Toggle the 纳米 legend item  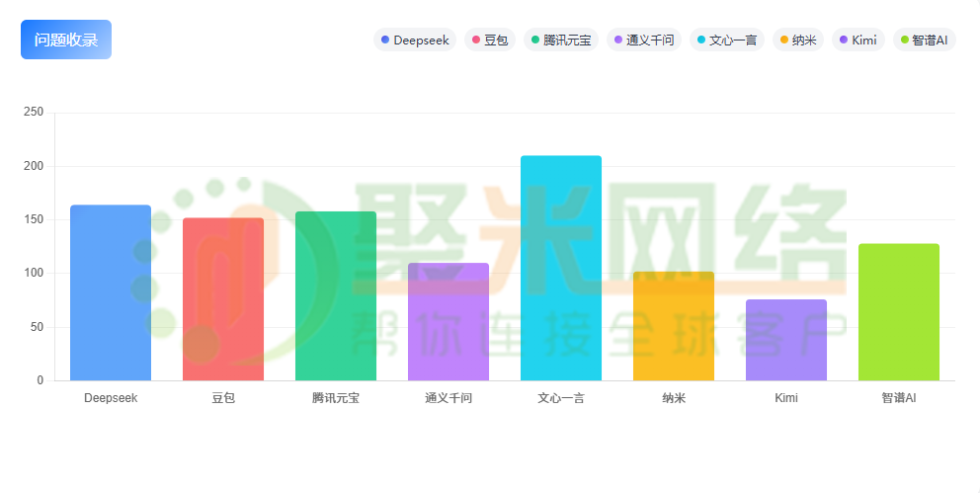[798, 40]
